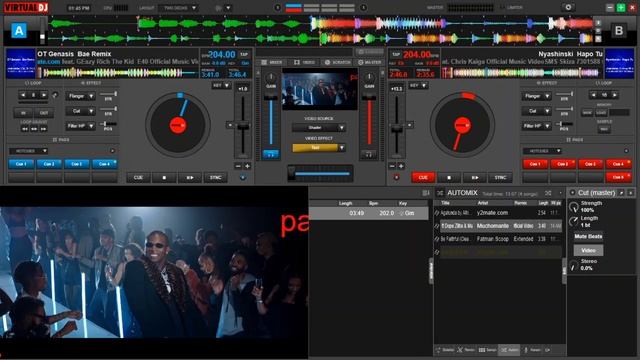Increase right deck loop length arrow
This screenshot has width=640, height=360.
(x=614, y=95)
